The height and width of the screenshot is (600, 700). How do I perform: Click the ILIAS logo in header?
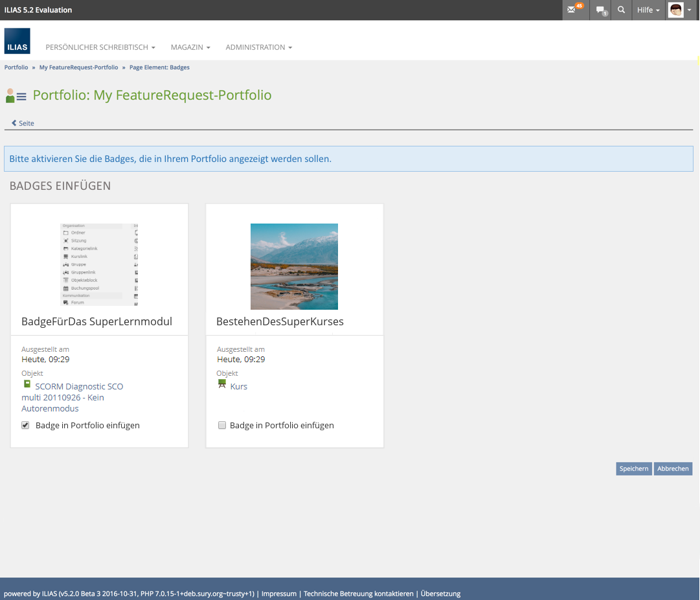point(17,41)
